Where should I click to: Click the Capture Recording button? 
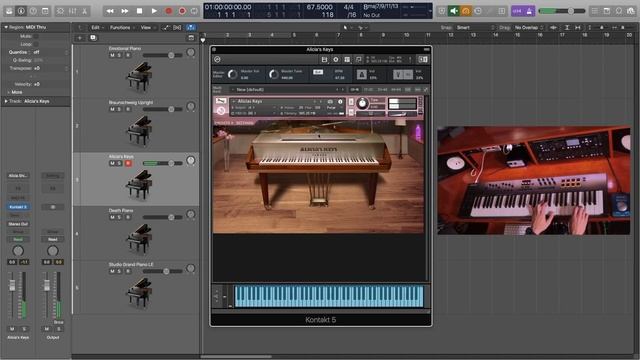click(182, 11)
